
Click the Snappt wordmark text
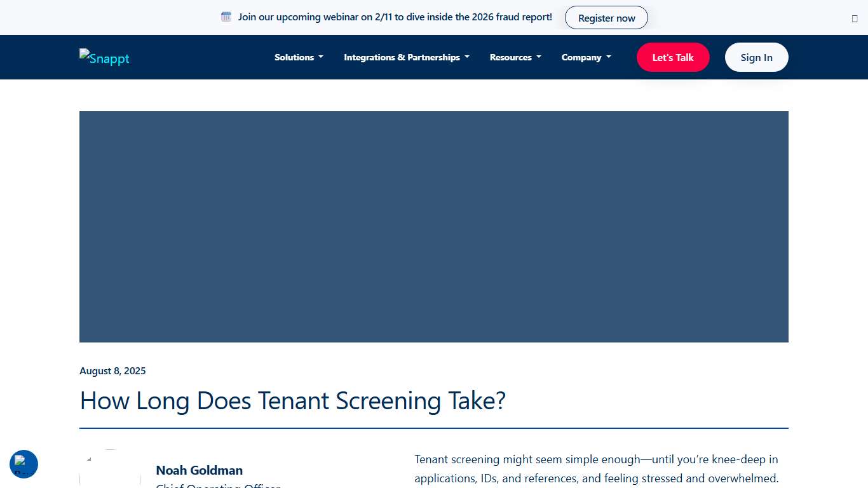(109, 58)
